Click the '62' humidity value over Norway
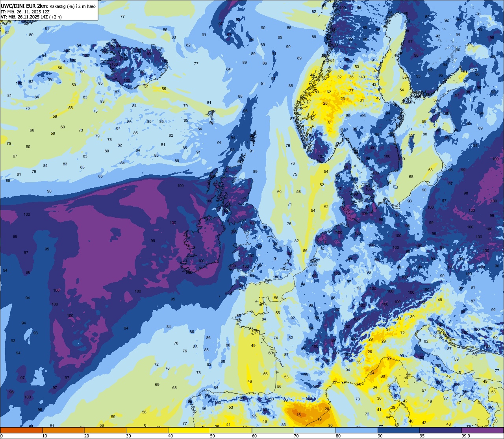 tap(329, 92)
